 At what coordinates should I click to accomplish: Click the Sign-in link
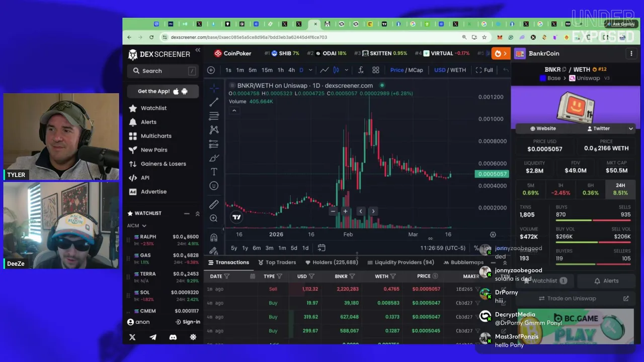(x=188, y=322)
